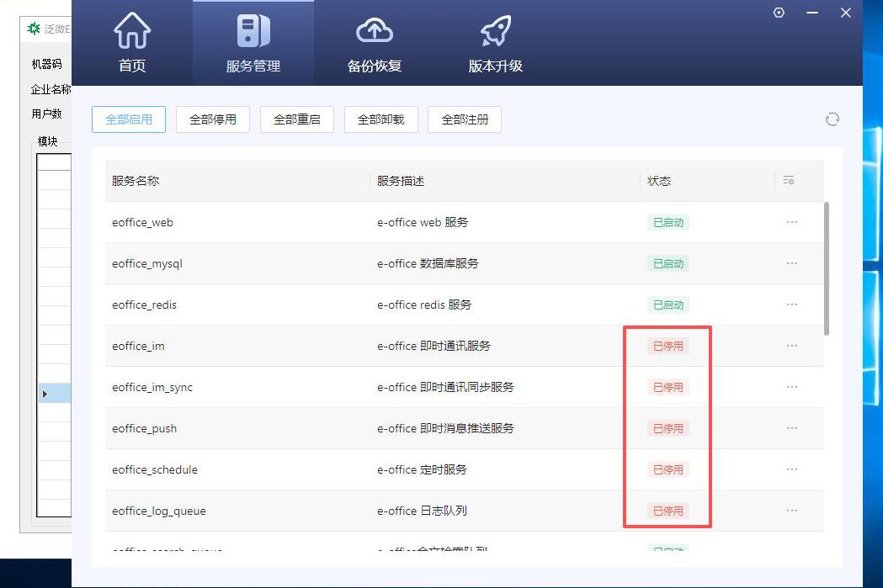Expand the actions menu for eoffice_im
Viewport: 883px width, 588px height.
[792, 346]
